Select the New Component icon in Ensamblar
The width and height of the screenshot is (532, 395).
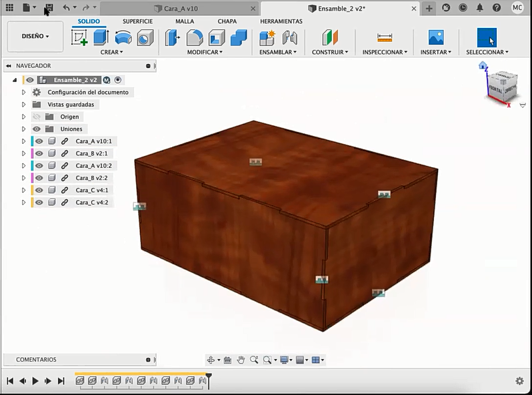[x=267, y=37]
